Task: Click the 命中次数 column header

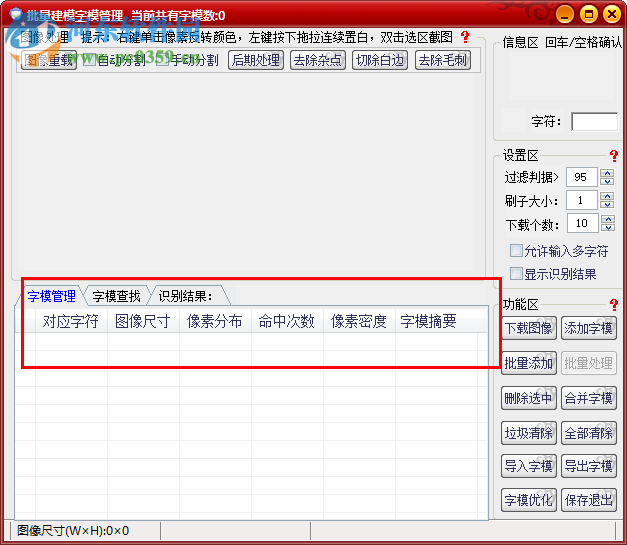Action: click(x=287, y=321)
